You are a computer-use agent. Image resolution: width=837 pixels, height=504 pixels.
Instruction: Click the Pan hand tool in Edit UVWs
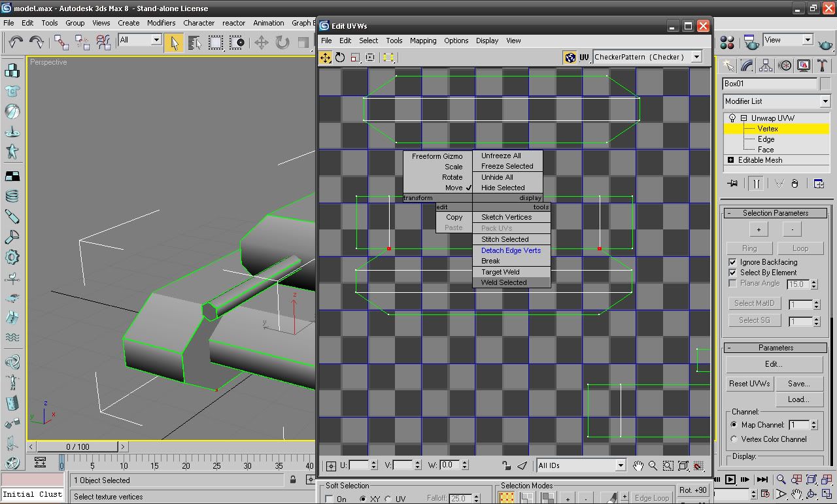click(638, 465)
